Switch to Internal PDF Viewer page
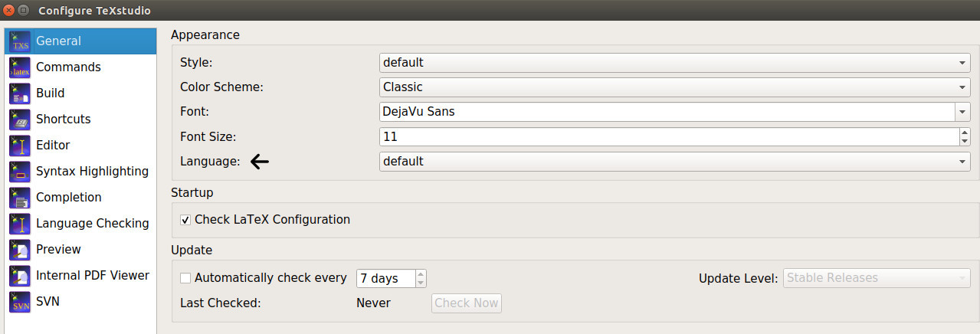Image resolution: width=980 pixels, height=334 pixels. click(92, 276)
